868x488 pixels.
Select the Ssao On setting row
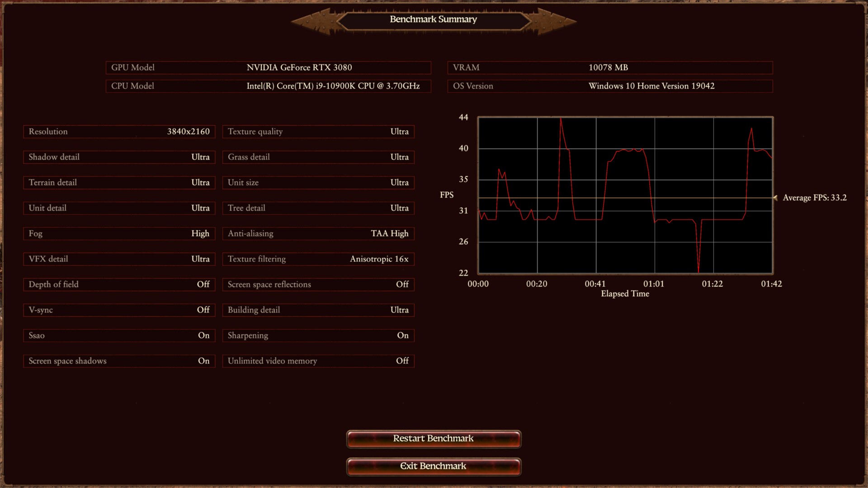(119, 335)
